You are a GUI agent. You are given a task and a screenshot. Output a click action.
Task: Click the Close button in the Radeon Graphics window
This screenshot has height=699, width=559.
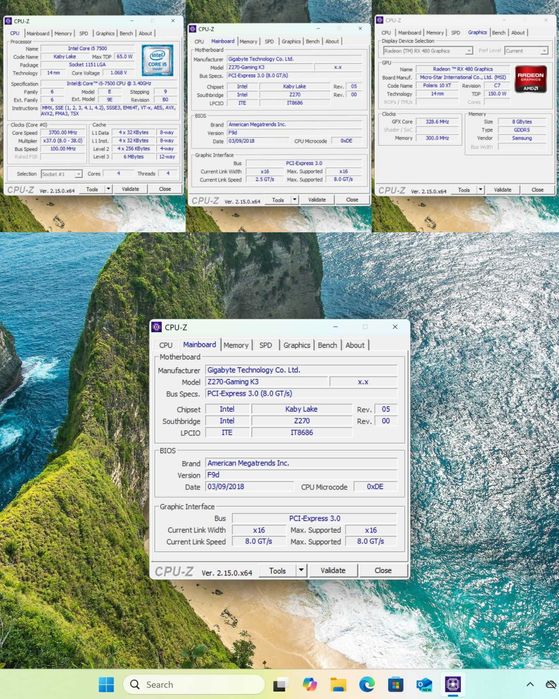click(x=538, y=189)
